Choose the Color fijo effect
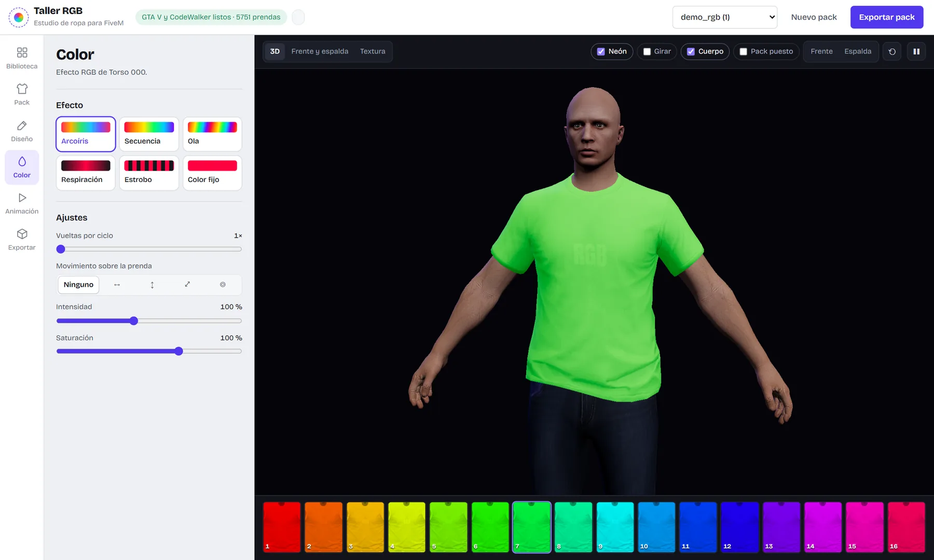This screenshot has height=560, width=934. 212,173
